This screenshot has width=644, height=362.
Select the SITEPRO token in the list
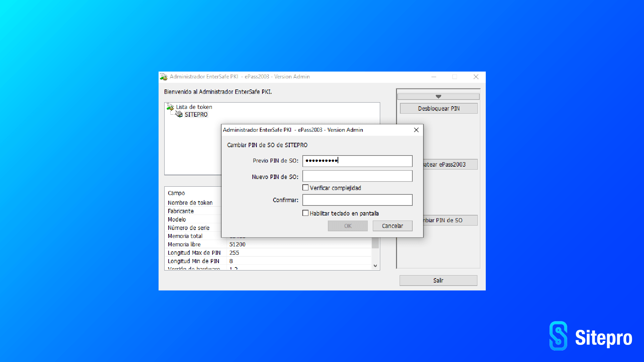196,115
